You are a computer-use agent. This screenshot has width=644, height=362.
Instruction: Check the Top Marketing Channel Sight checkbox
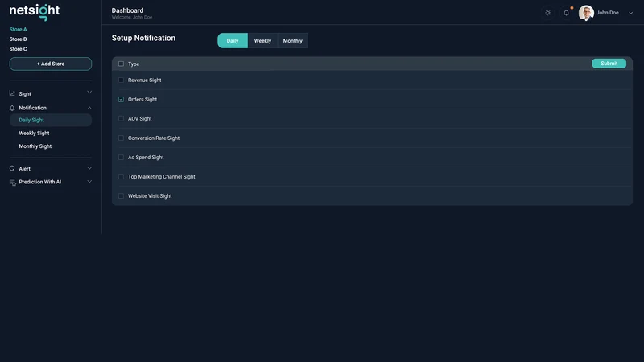point(122,176)
